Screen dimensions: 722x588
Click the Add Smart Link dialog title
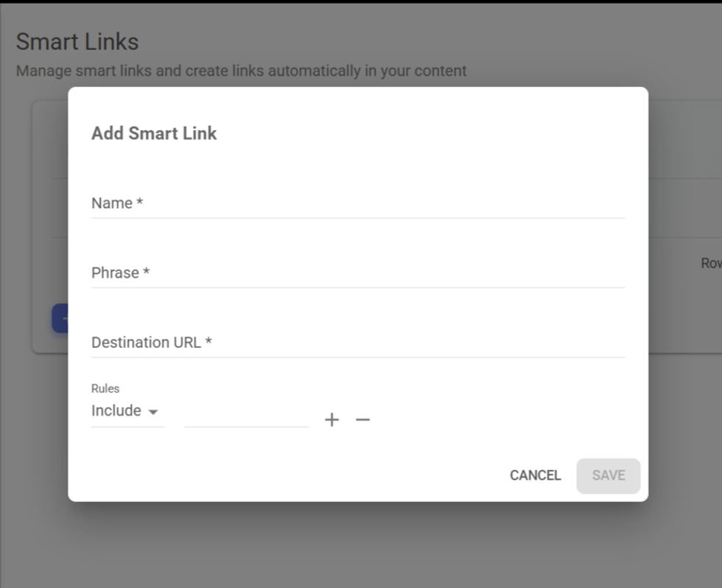(154, 133)
